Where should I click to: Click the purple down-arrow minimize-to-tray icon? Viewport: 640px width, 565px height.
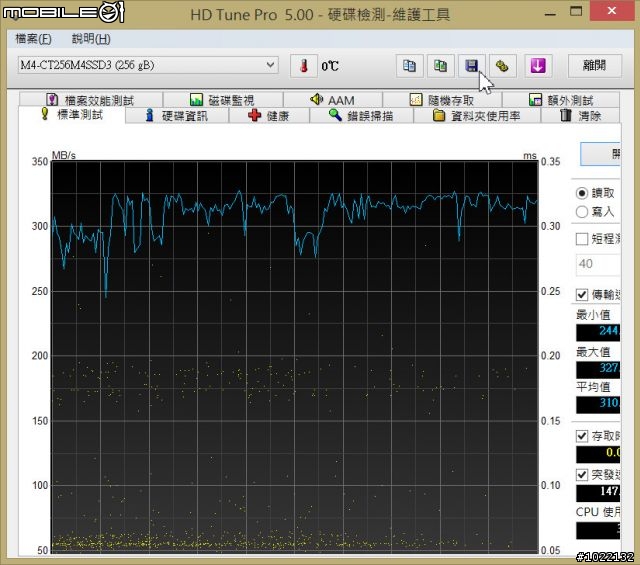(x=538, y=66)
